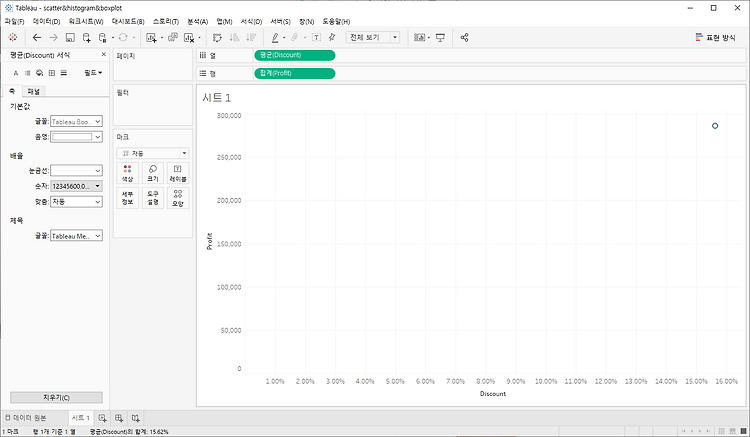The image size is (750, 437).
Task: Click the sort ascending icon
Action: point(234,37)
